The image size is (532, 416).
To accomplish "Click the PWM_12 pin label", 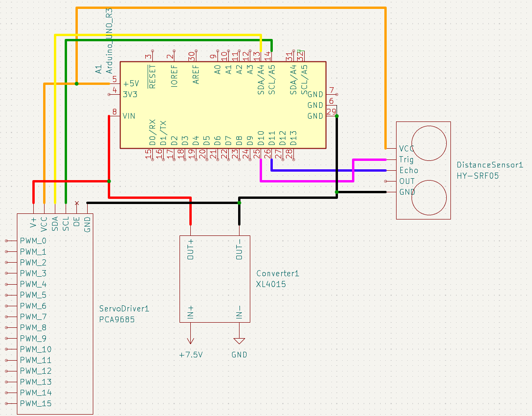I will point(36,371).
